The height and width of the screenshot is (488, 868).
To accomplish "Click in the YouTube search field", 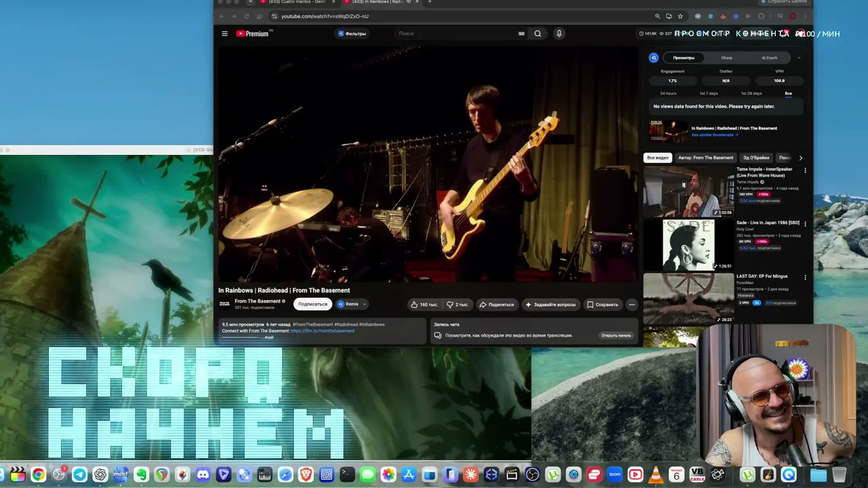I will [x=458, y=33].
